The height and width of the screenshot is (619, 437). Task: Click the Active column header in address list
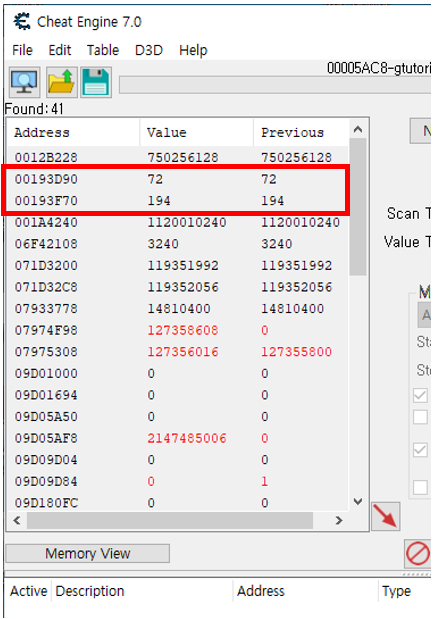click(x=28, y=591)
